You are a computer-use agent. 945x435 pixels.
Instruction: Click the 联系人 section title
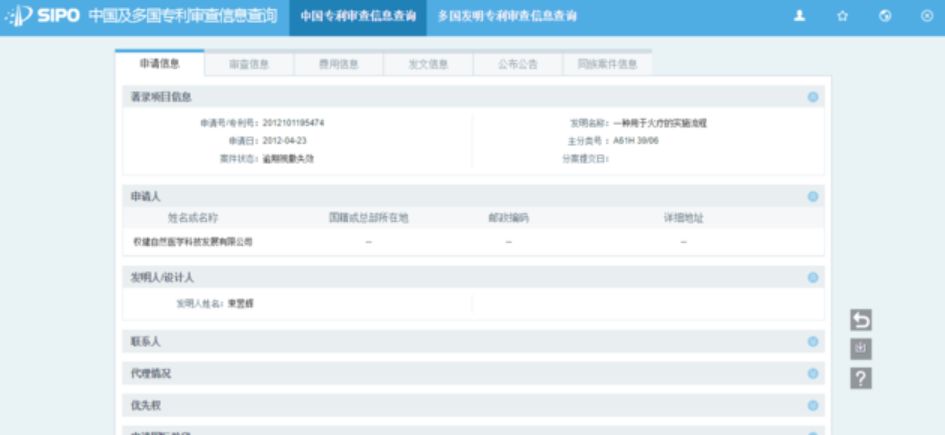click(x=146, y=342)
